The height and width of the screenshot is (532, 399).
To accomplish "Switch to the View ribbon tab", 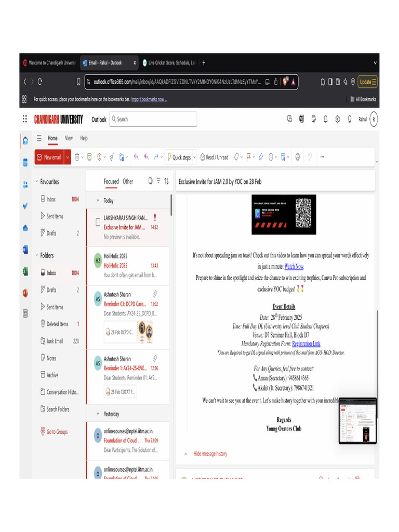I will pos(69,138).
